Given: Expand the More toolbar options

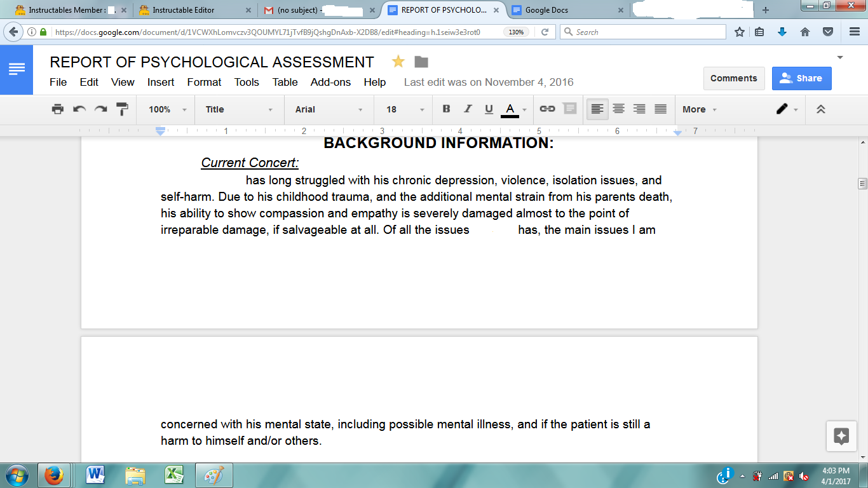Looking at the screenshot, I should pyautogui.click(x=700, y=109).
